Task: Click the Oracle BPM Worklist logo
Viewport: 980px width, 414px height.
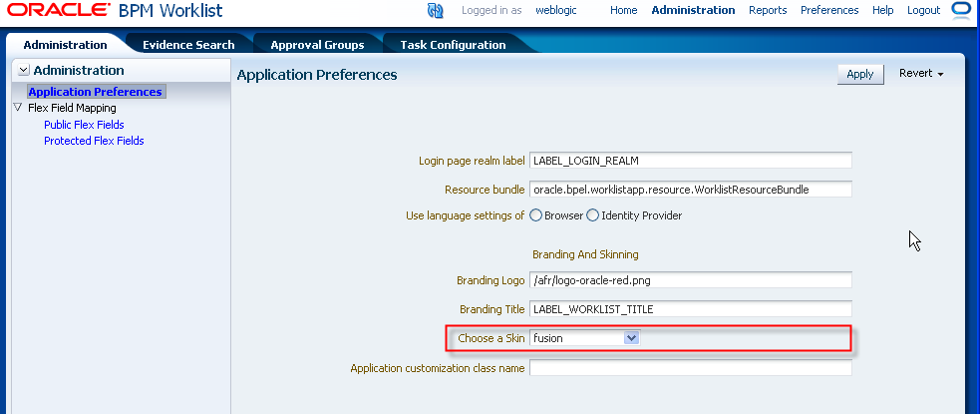Action: point(115,11)
